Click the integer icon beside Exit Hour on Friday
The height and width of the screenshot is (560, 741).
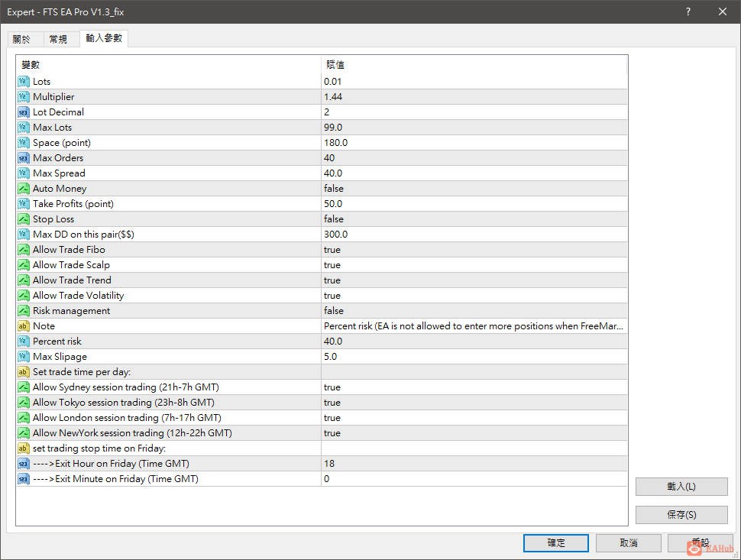pos(23,464)
